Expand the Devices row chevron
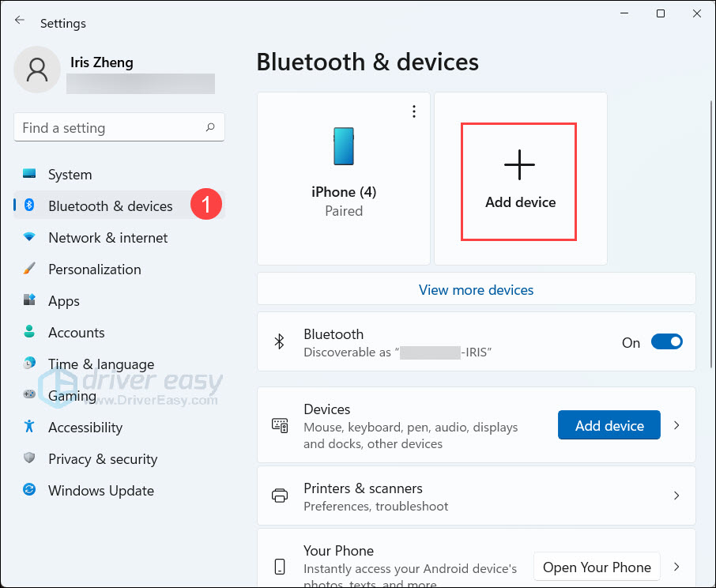Image resolution: width=716 pixels, height=588 pixels. point(676,425)
